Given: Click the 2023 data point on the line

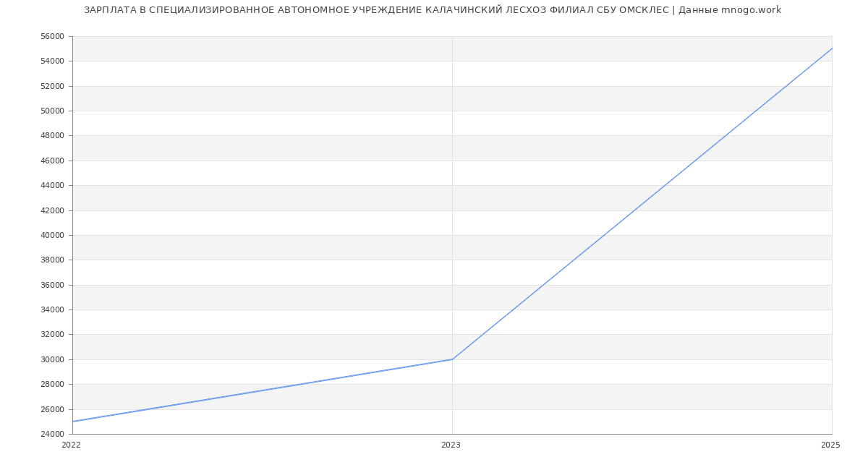Looking at the screenshot, I should point(452,359).
